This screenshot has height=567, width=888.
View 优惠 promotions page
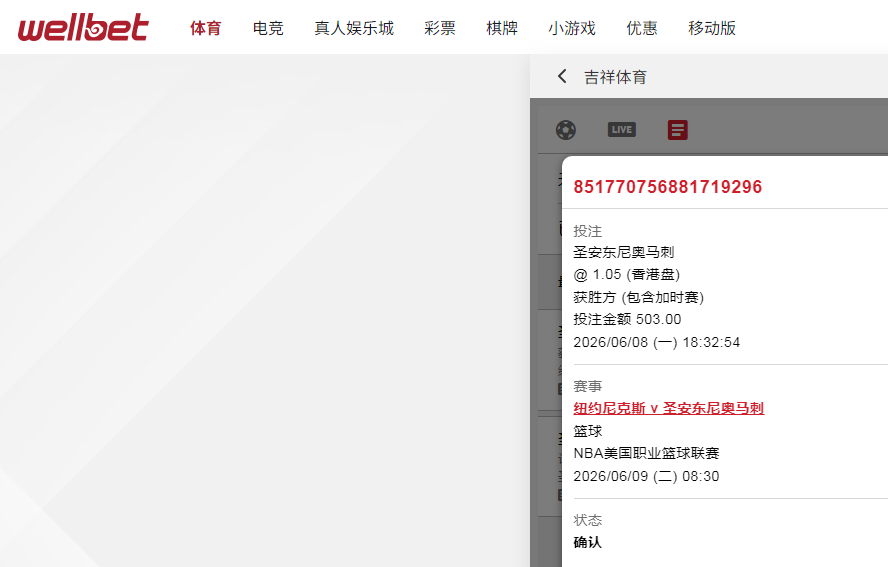[642, 28]
